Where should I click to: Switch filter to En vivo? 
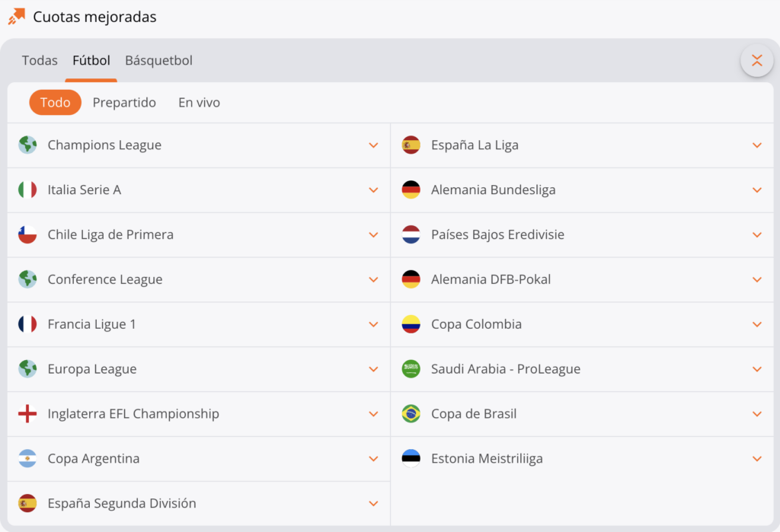coord(199,103)
